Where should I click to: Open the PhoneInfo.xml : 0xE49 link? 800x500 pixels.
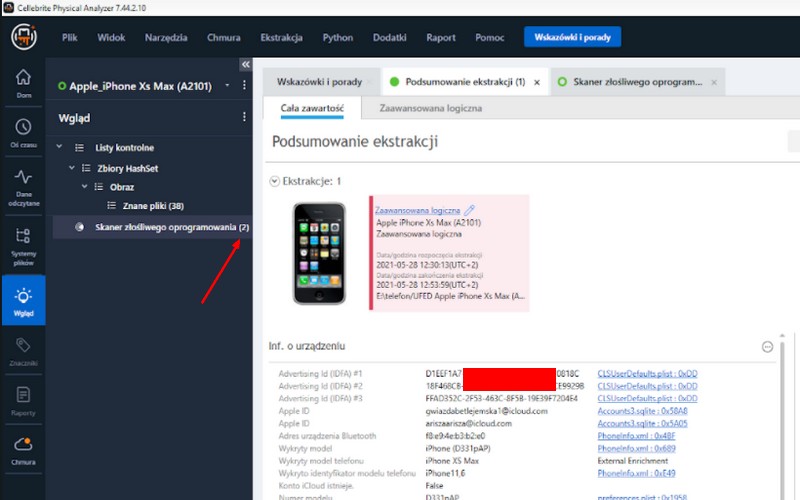pyautogui.click(x=636, y=473)
